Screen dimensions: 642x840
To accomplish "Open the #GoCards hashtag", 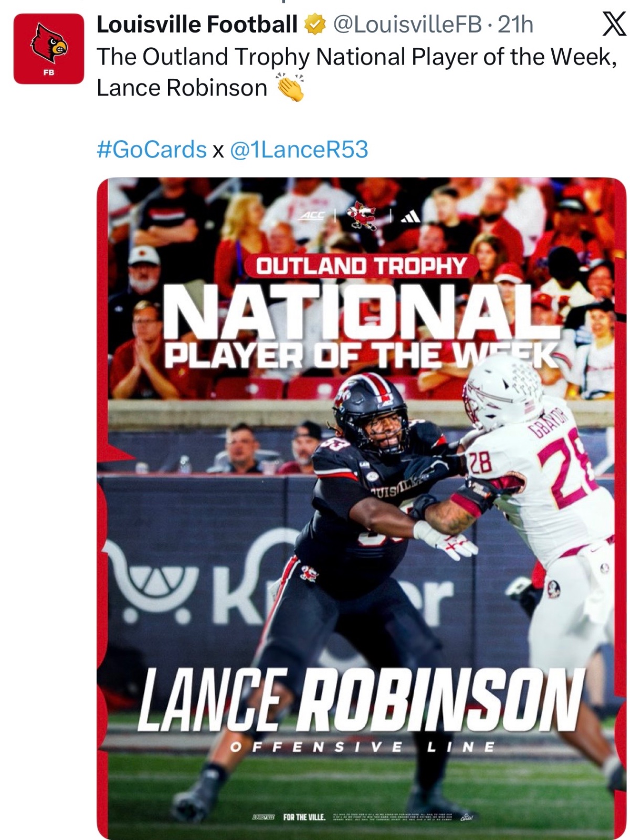I will (152, 149).
